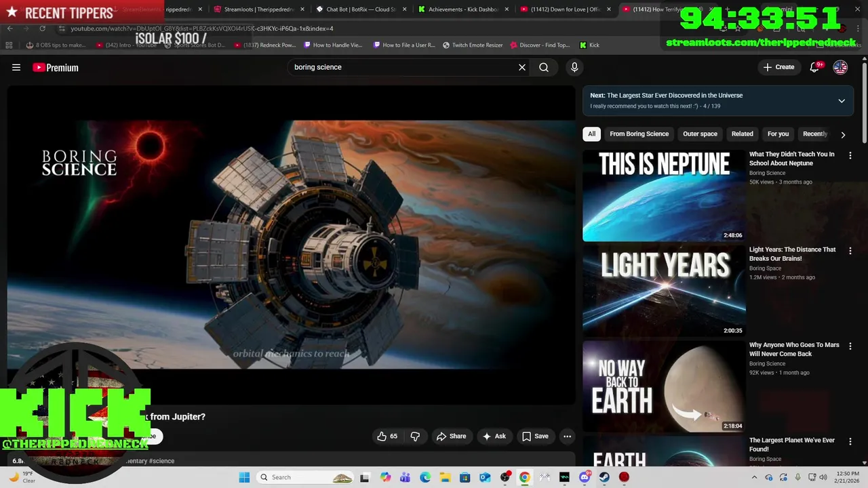The image size is (868, 488).
Task: Open the Create button
Action: (778, 67)
